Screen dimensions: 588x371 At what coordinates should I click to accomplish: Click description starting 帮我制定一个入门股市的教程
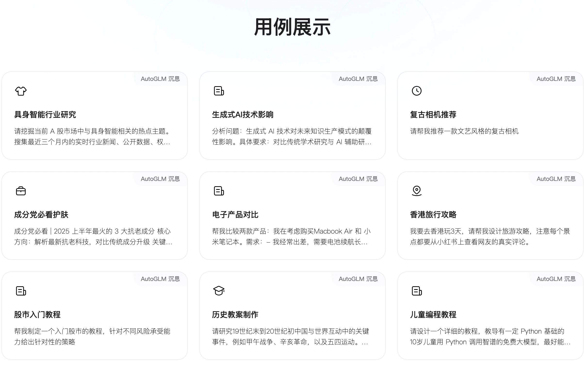point(92,336)
